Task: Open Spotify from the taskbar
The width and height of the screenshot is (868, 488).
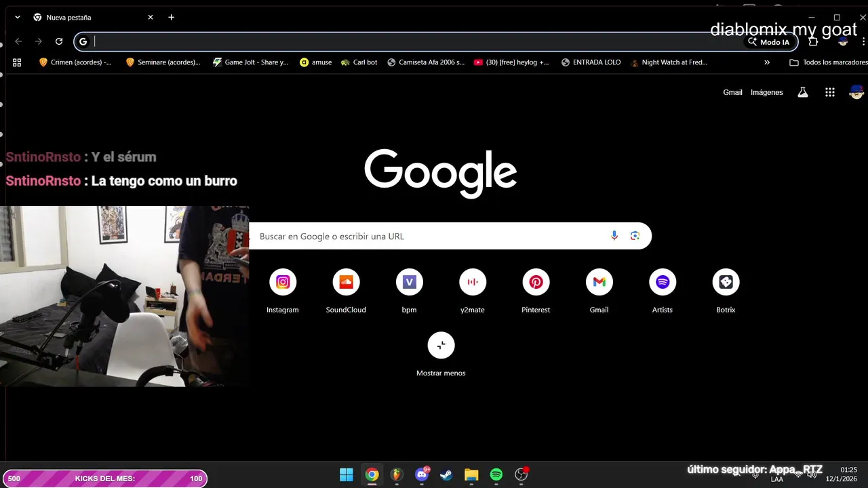Action: [x=496, y=474]
